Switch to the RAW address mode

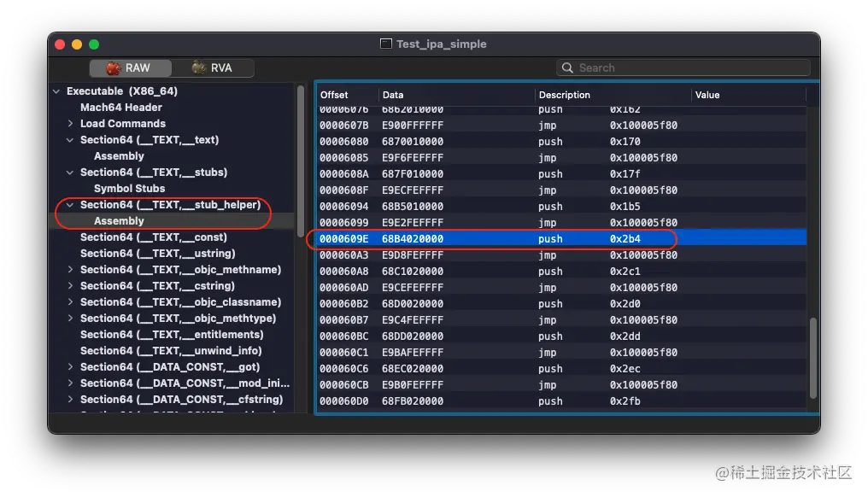point(130,68)
